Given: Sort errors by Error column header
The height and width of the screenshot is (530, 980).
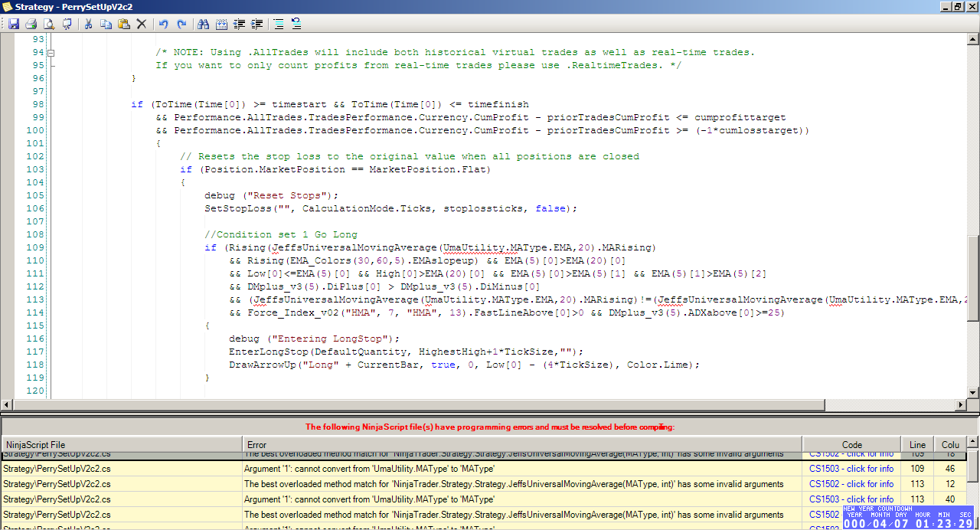Looking at the screenshot, I should pos(523,444).
